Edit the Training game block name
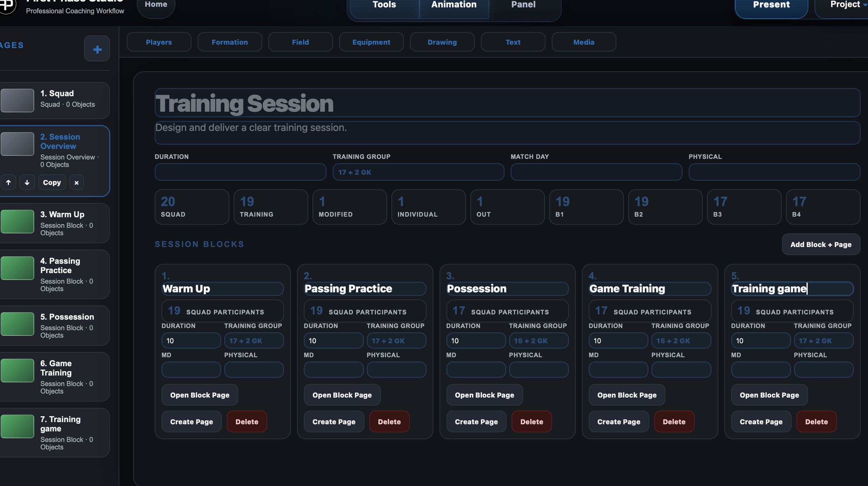 point(792,289)
